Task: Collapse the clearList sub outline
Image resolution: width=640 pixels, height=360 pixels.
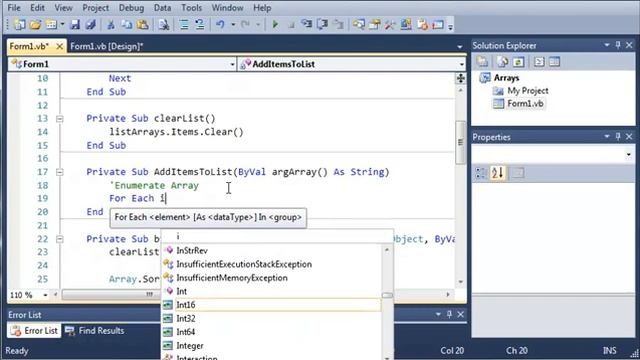Action: (60, 119)
